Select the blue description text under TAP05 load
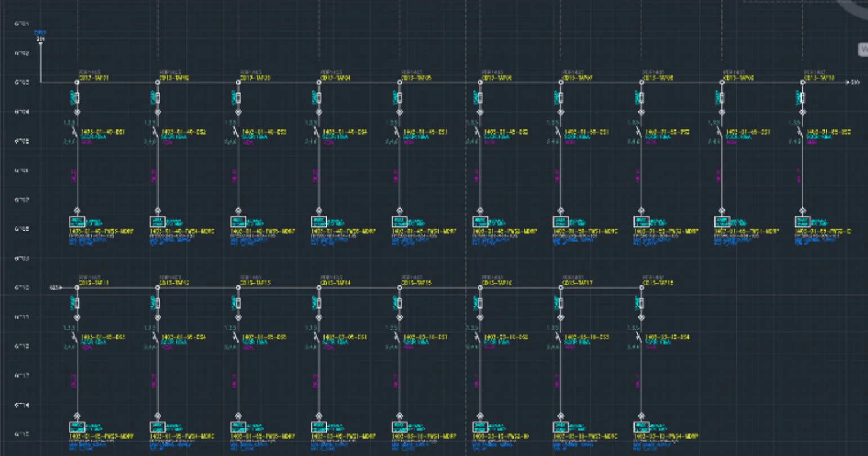Screen dimensions: 868x456 coord(410,242)
